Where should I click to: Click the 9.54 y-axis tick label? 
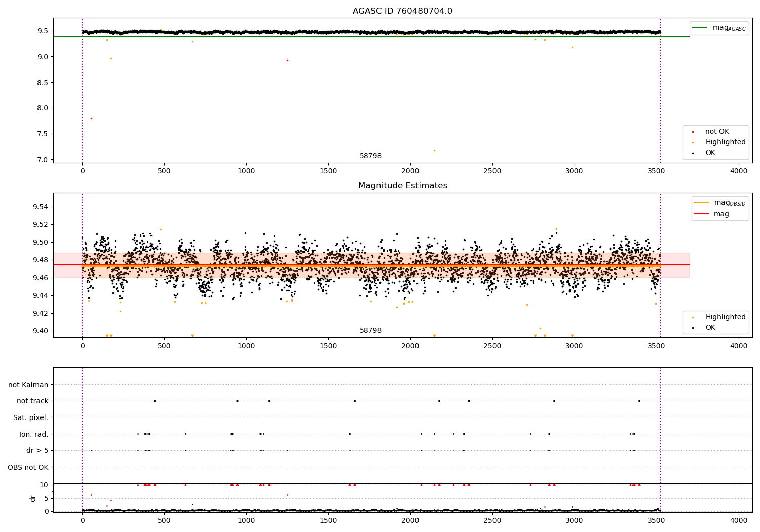[x=41, y=207]
